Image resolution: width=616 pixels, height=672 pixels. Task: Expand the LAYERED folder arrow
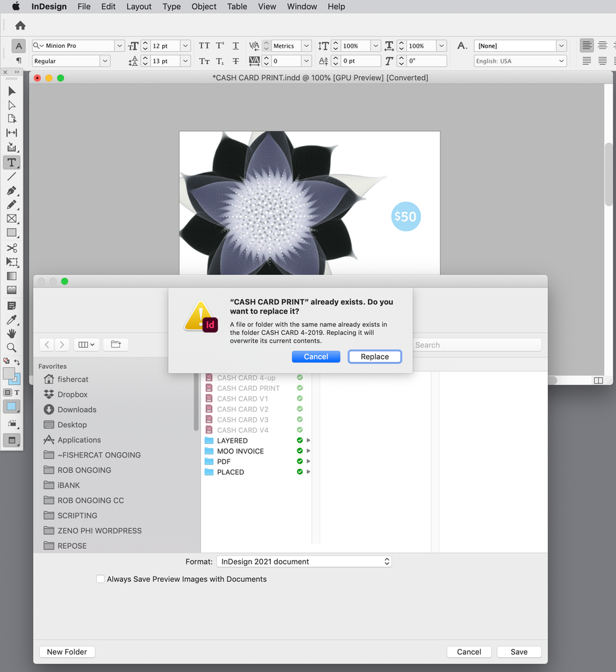coord(309,440)
